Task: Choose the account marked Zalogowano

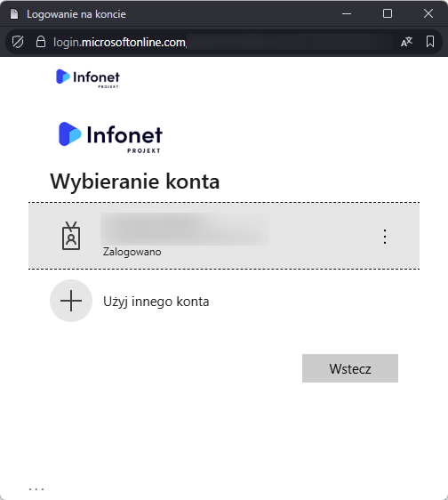Action: [224, 236]
